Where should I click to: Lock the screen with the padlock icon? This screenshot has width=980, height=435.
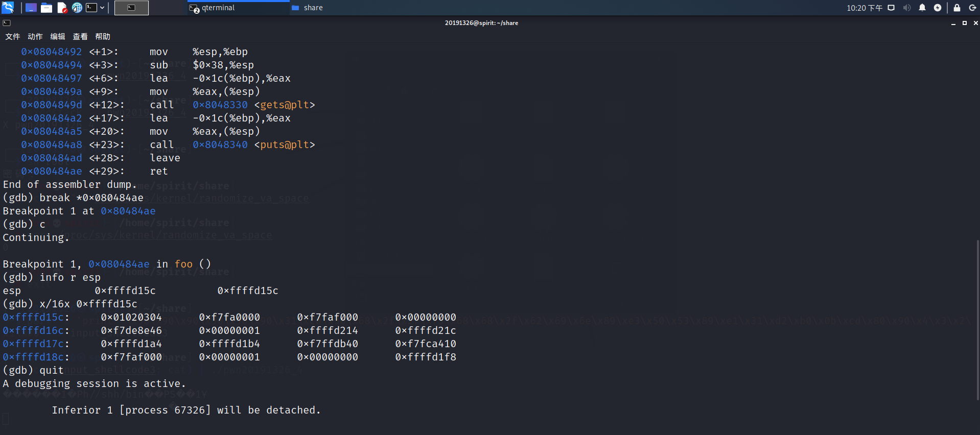(x=957, y=8)
